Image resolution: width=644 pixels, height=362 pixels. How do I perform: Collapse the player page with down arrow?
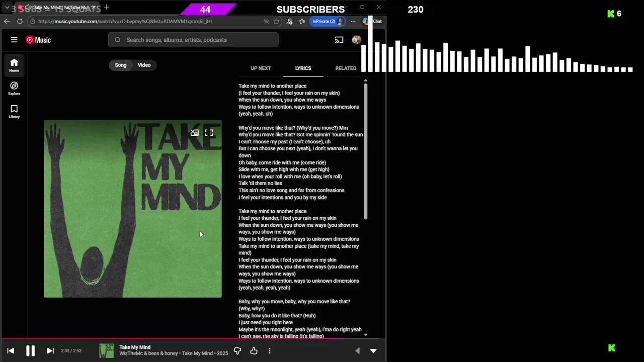click(373, 351)
